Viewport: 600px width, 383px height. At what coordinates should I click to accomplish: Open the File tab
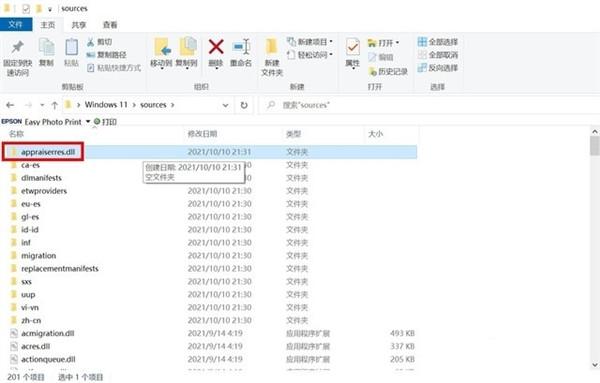[15, 24]
